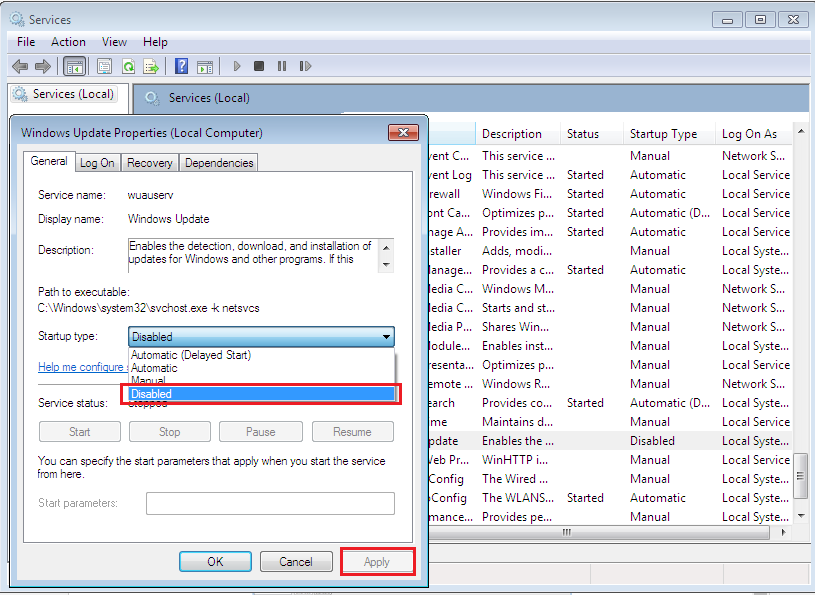
Task: Select the 'The Wired ...' description cell
Action: point(515,479)
